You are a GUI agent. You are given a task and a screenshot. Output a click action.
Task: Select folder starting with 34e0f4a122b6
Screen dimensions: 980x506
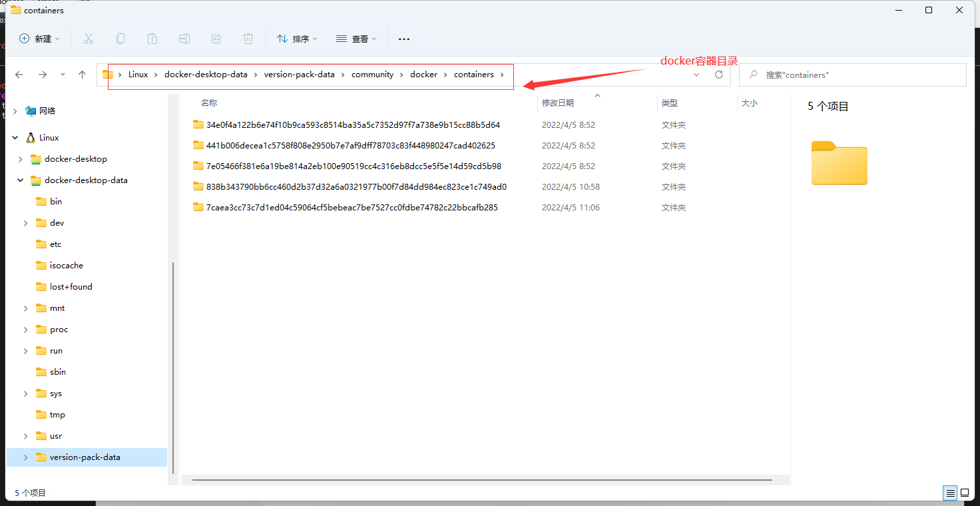(353, 125)
